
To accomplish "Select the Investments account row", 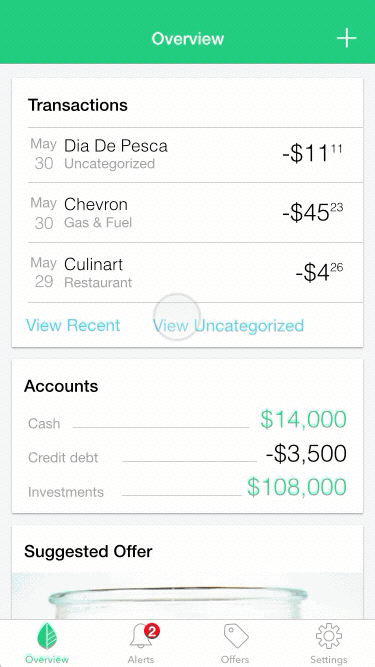I will tap(187, 488).
